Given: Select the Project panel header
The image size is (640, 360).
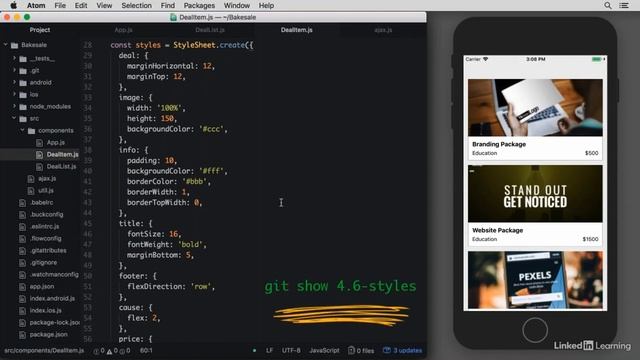Looking at the screenshot, I should click(40, 30).
